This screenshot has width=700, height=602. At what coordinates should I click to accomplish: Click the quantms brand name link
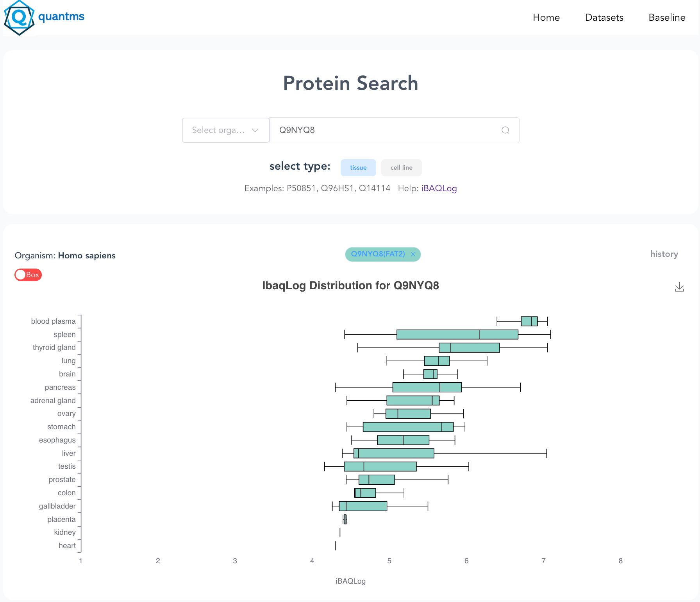61,16
